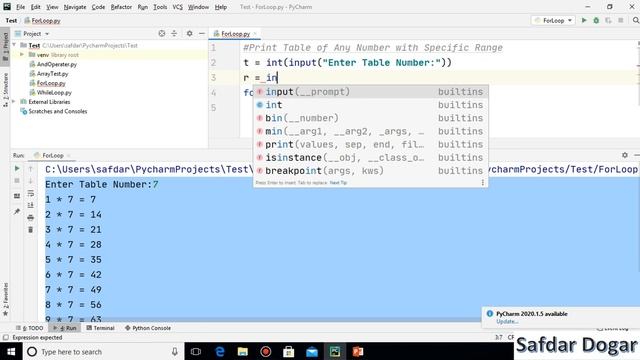Open the Navigate menu
This screenshot has width=640, height=360.
[75, 7]
